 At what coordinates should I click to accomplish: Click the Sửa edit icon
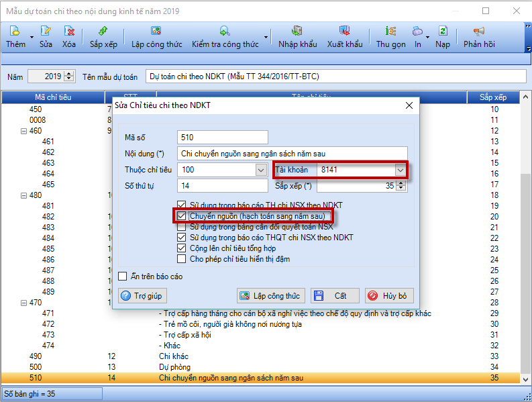pos(46,32)
